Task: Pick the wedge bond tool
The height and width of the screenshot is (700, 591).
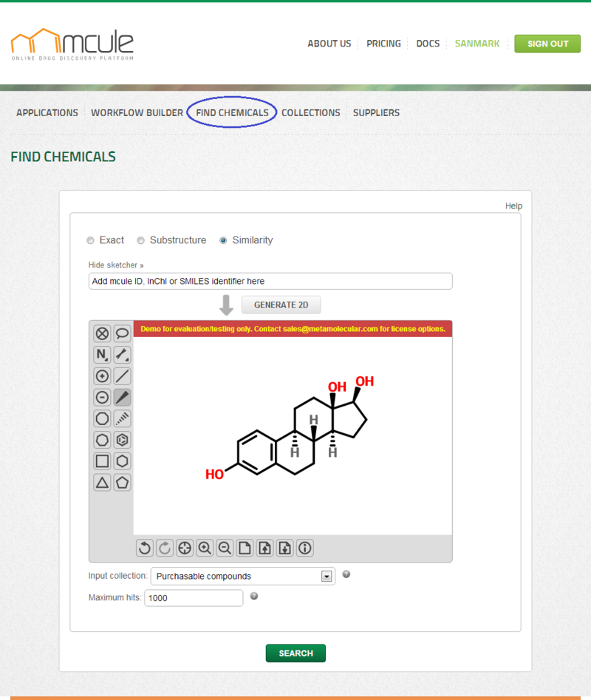Action: (x=123, y=398)
